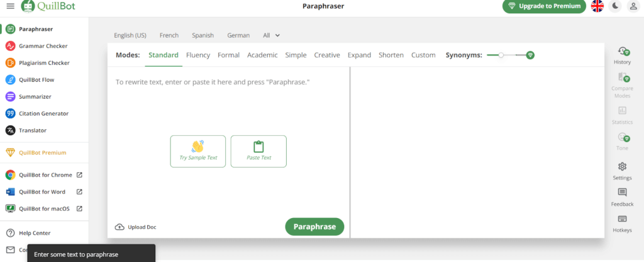Select French language
644x262 pixels.
(x=169, y=35)
